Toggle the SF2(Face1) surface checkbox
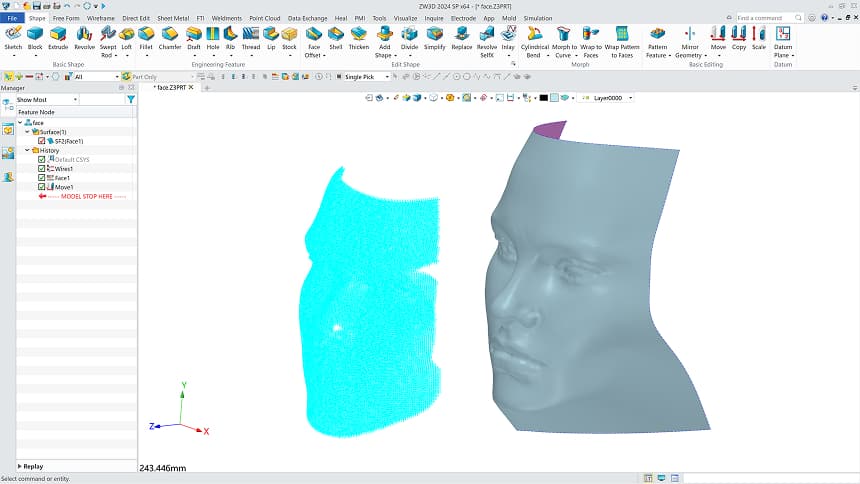 [x=41, y=141]
